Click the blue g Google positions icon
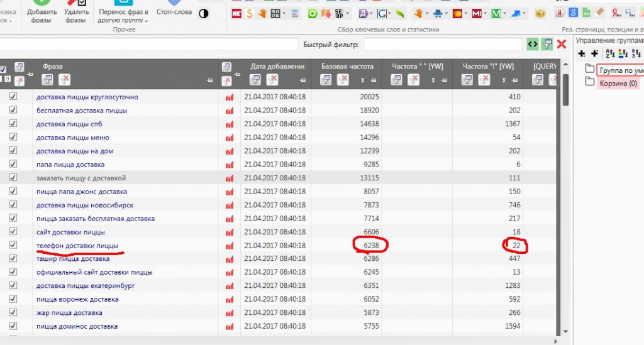 pos(573,13)
